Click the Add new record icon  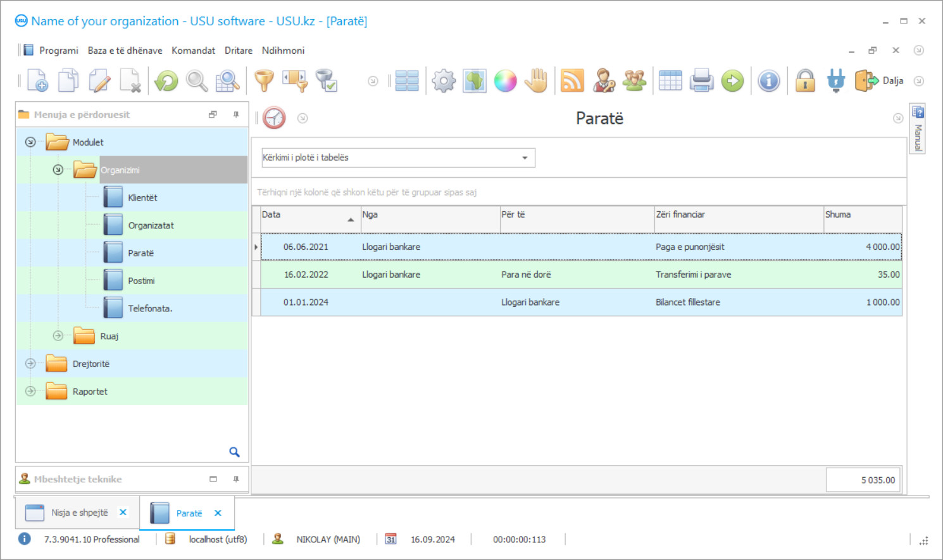(37, 81)
